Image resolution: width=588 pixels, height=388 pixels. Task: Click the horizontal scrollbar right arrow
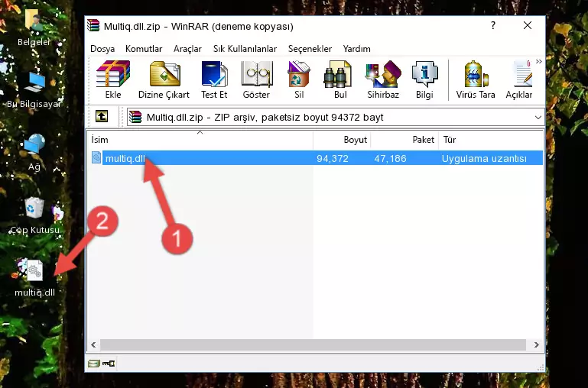[536, 344]
